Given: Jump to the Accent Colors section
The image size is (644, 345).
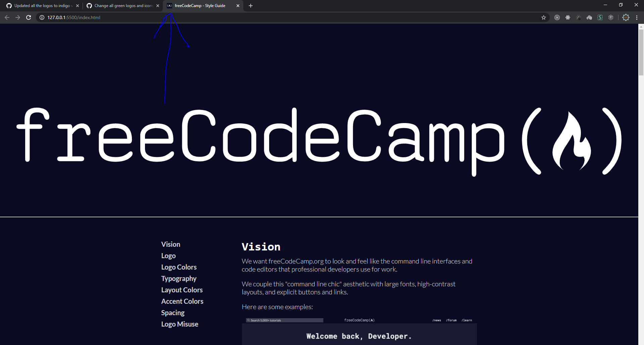Looking at the screenshot, I should point(182,301).
